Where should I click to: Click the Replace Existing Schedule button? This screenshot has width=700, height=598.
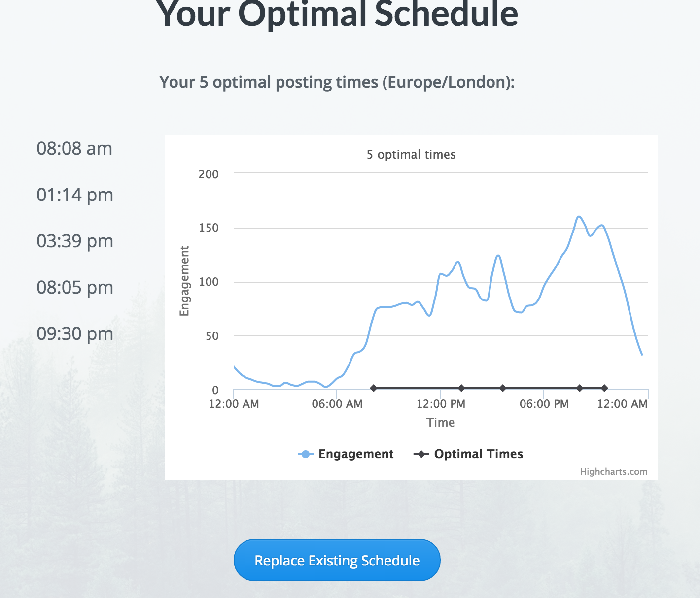(337, 560)
